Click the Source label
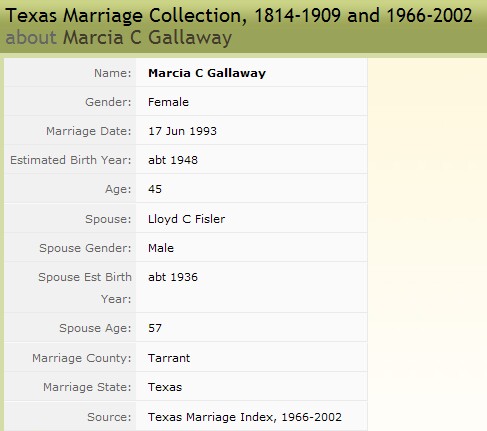Viewport: 487px width, 431px height. (x=109, y=417)
